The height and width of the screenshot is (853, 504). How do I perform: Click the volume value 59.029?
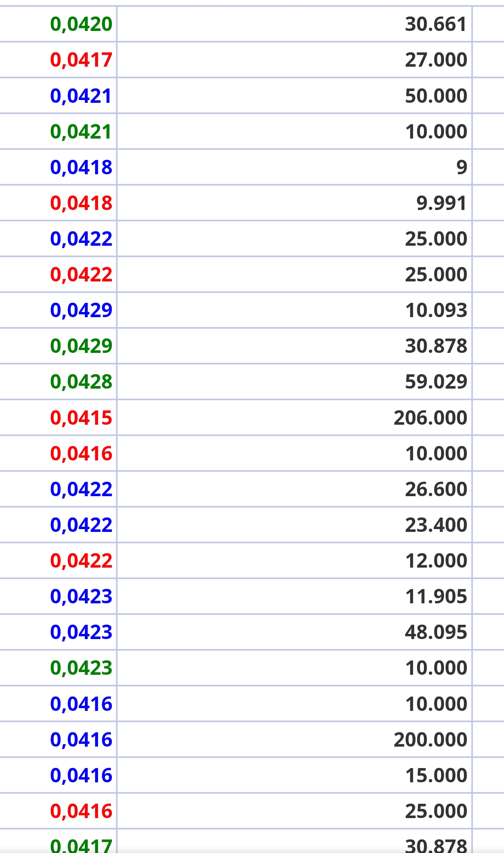[436, 381]
